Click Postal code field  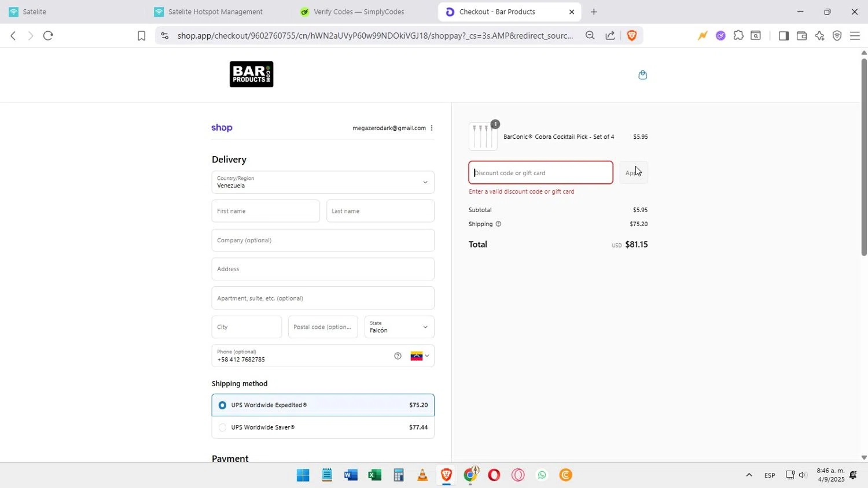323,327
